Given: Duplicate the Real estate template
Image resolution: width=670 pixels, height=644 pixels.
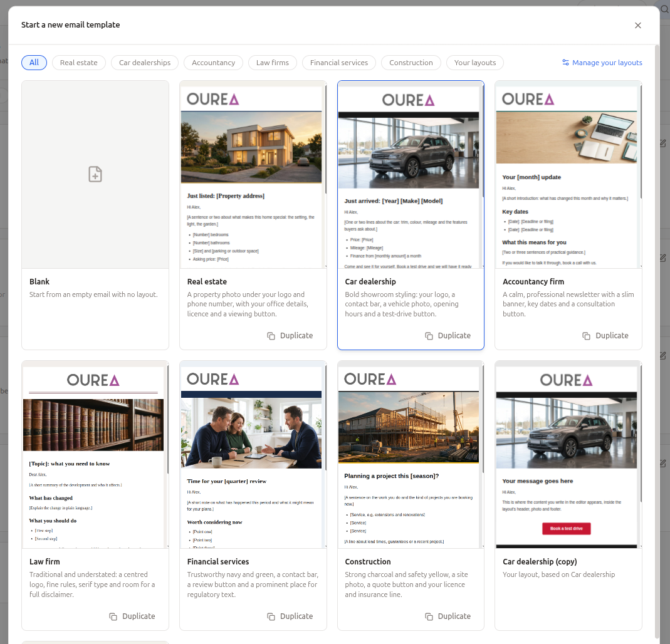Looking at the screenshot, I should [290, 336].
